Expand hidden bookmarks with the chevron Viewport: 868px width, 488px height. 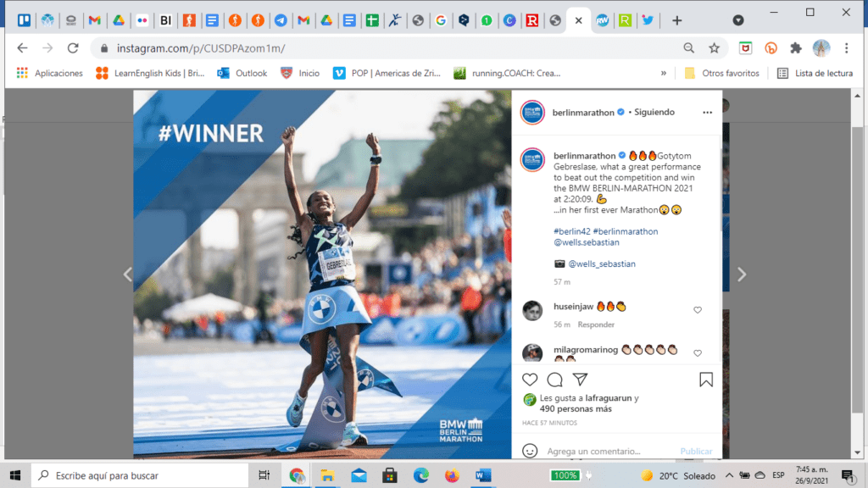664,74
